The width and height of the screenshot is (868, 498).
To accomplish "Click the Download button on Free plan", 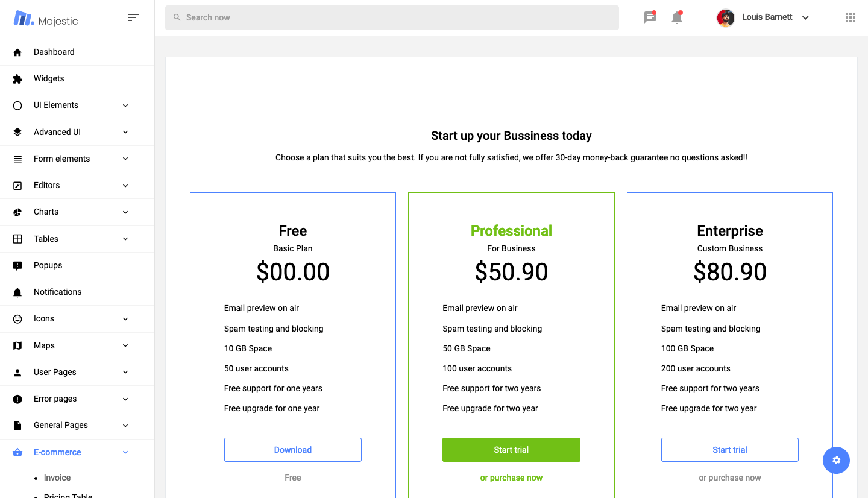I will [293, 450].
